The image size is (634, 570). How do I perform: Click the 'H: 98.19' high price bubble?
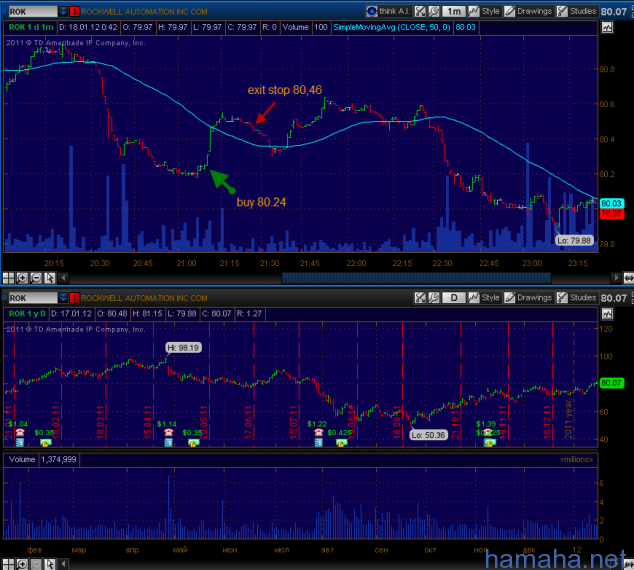tap(183, 348)
